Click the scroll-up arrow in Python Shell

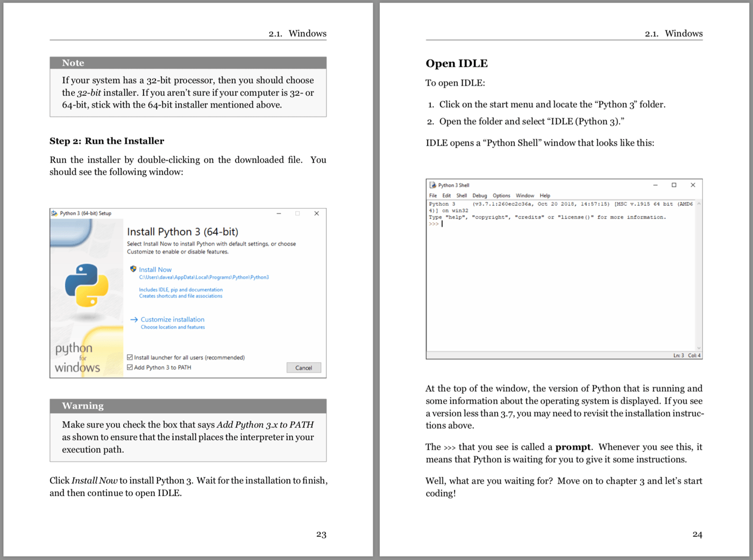(699, 204)
